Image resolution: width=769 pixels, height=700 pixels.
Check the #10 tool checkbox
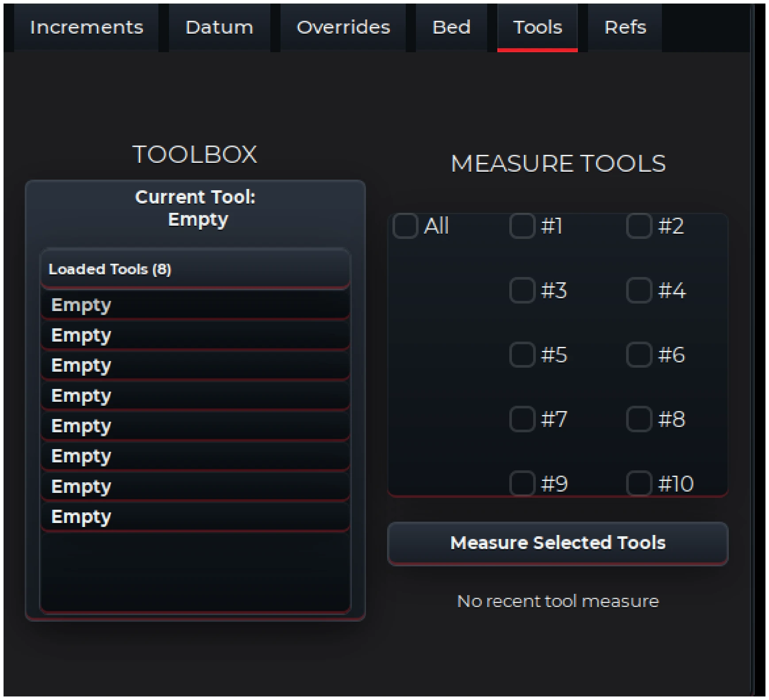639,483
